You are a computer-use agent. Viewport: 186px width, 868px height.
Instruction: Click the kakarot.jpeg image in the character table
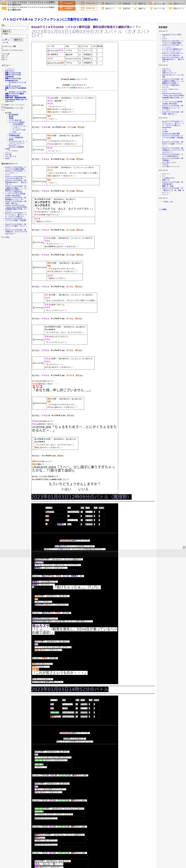54,63
